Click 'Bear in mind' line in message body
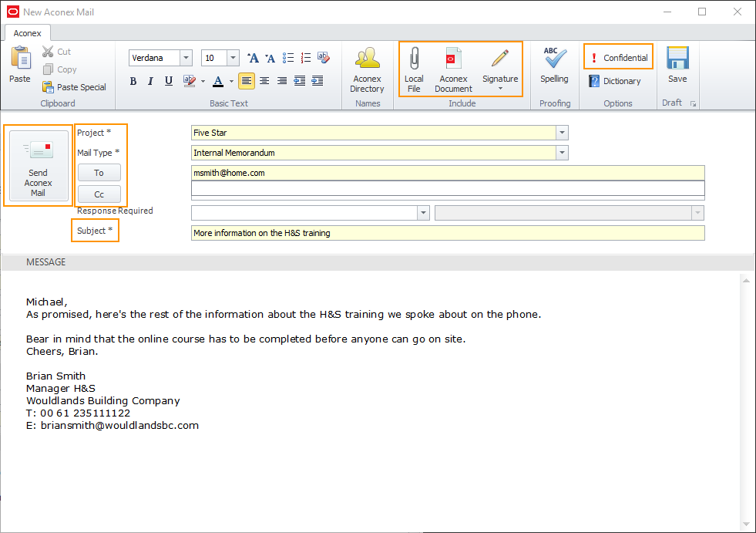Image resolution: width=756 pixels, height=533 pixels. tap(246, 339)
